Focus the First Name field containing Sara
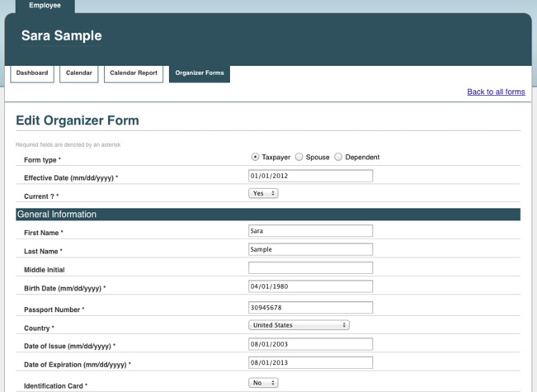Image resolution: width=537 pixels, height=392 pixels. pyautogui.click(x=310, y=231)
